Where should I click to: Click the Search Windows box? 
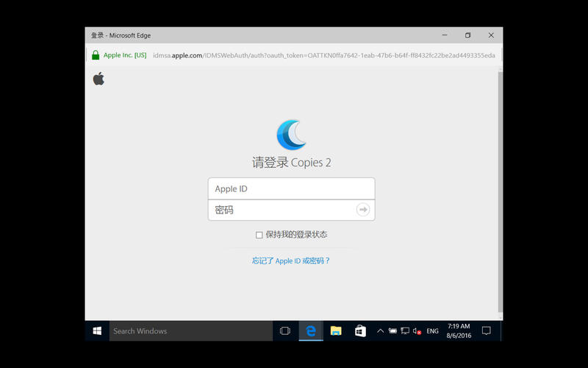(191, 330)
